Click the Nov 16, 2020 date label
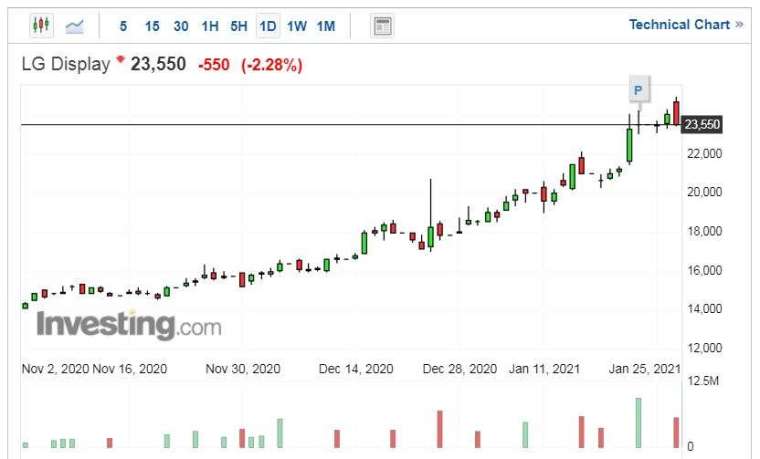The height and width of the screenshot is (459, 760). click(x=129, y=369)
